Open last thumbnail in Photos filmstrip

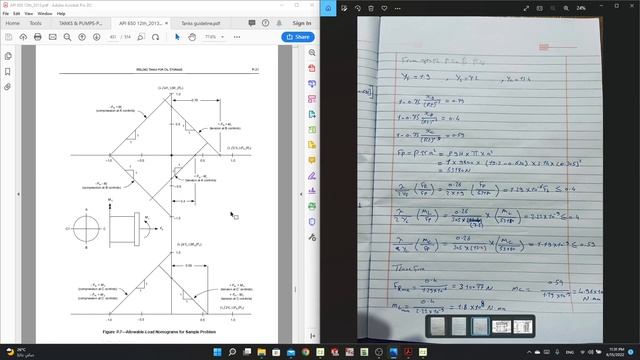pos(522,327)
